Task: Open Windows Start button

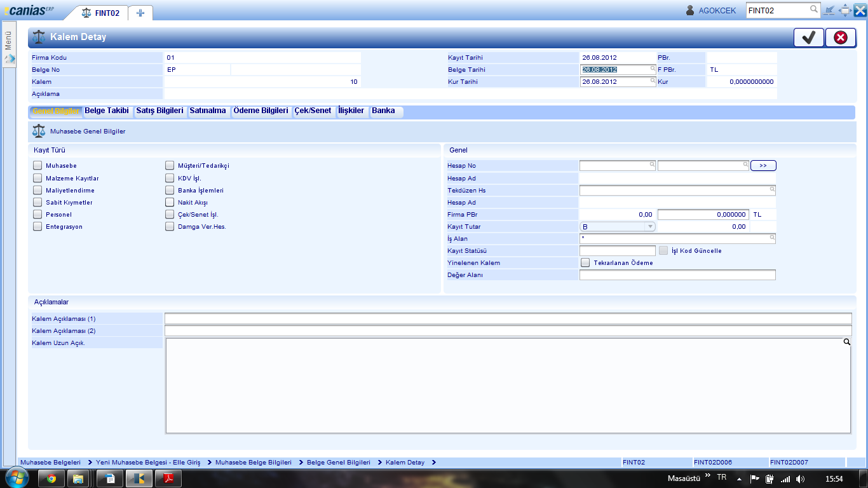Action: [x=17, y=478]
